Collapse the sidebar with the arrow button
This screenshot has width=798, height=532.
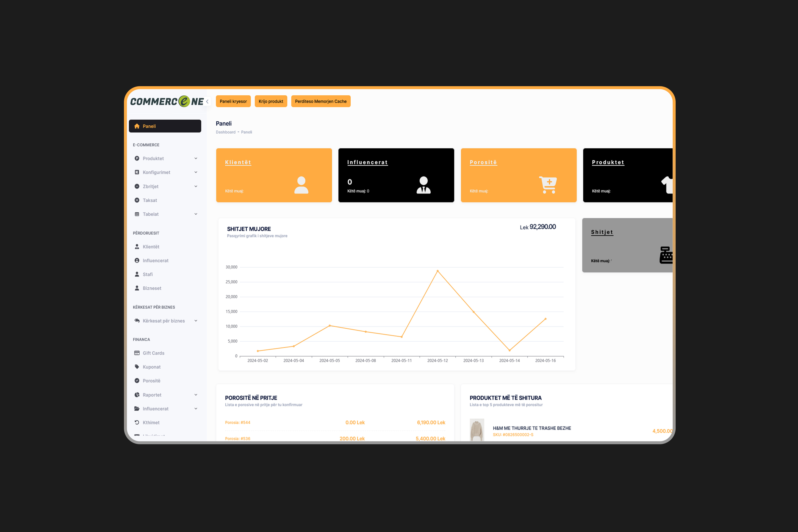(x=207, y=101)
